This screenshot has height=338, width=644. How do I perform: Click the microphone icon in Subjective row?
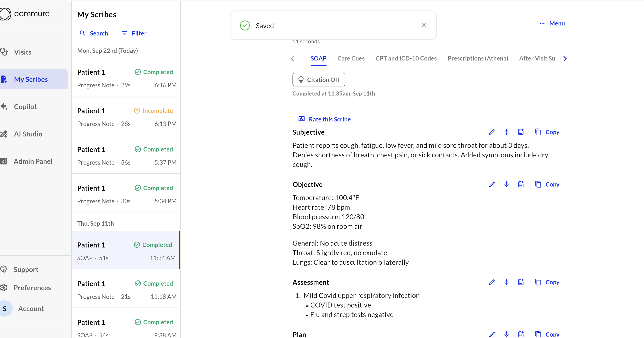pyautogui.click(x=506, y=132)
